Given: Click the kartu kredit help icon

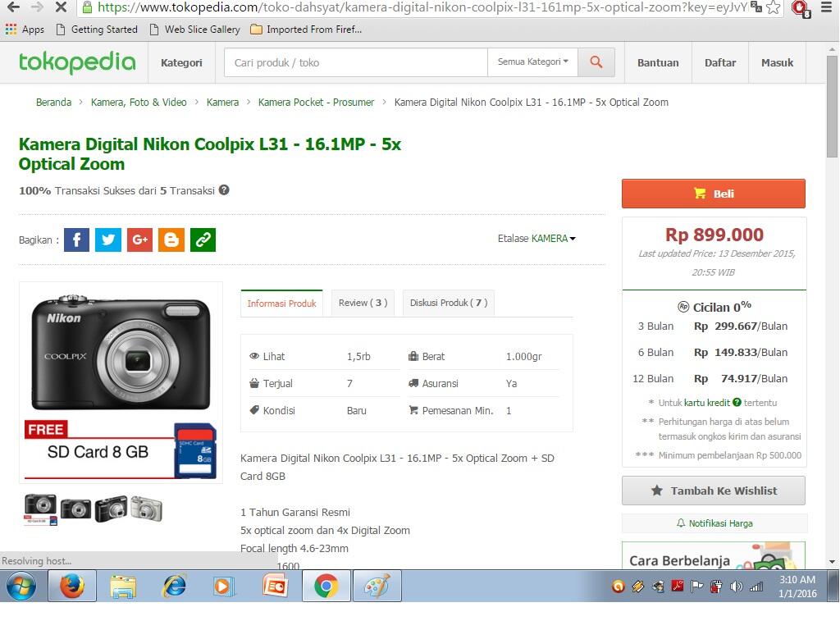Looking at the screenshot, I should [737, 402].
